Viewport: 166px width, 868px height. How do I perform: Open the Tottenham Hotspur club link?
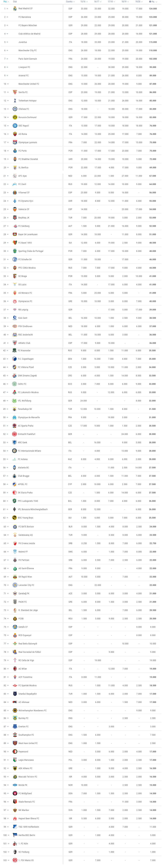(27, 101)
